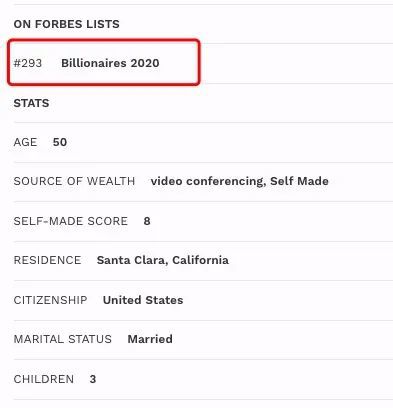Click the CHILDREN label
The width and height of the screenshot is (393, 408).
(44, 379)
